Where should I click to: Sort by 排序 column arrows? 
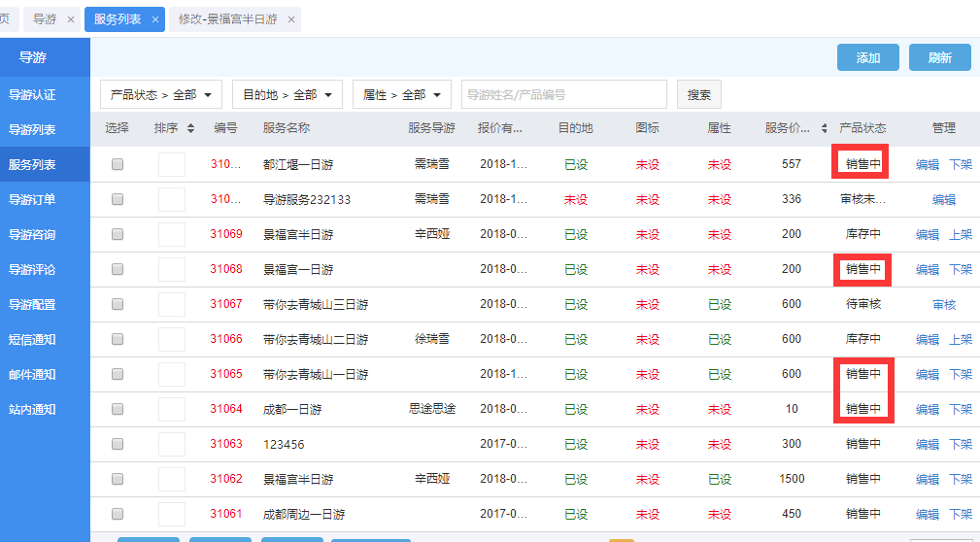coord(190,128)
